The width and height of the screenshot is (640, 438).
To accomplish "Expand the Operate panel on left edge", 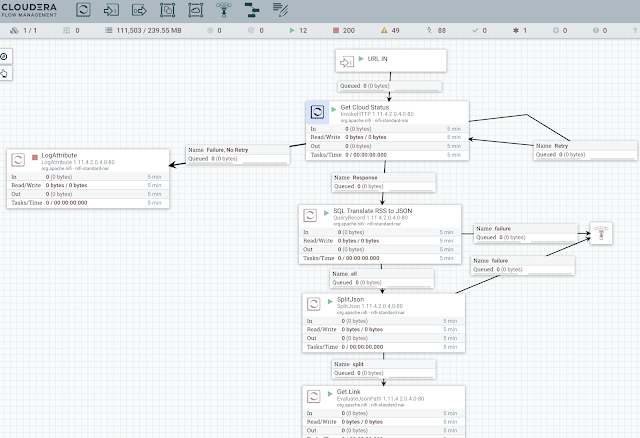I will [x=5, y=73].
